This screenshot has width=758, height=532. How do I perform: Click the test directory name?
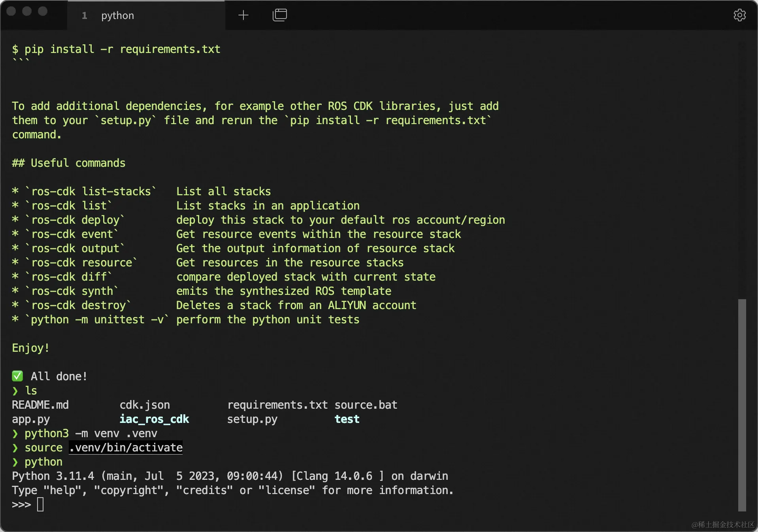coord(347,419)
